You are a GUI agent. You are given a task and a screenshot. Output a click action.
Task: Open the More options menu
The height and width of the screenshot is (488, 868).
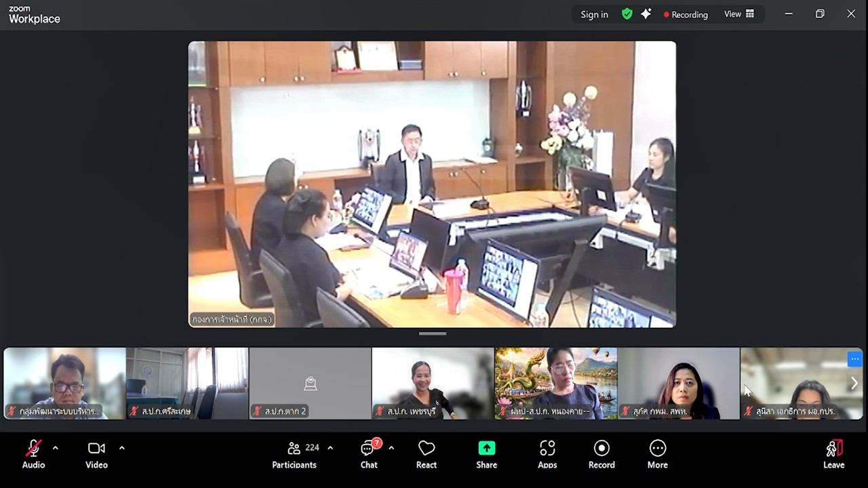click(657, 454)
